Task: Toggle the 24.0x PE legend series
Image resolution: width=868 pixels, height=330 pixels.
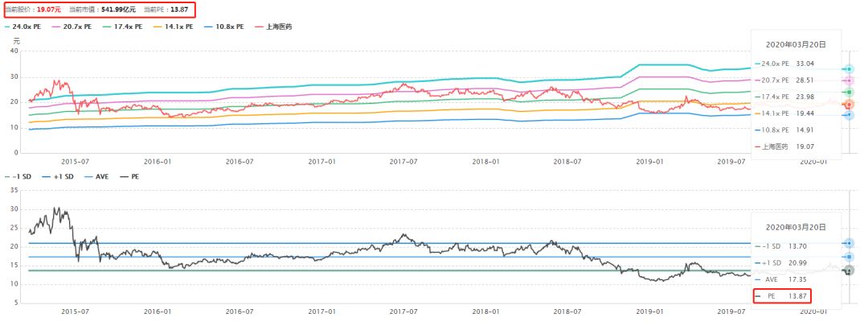Action: tap(23, 26)
